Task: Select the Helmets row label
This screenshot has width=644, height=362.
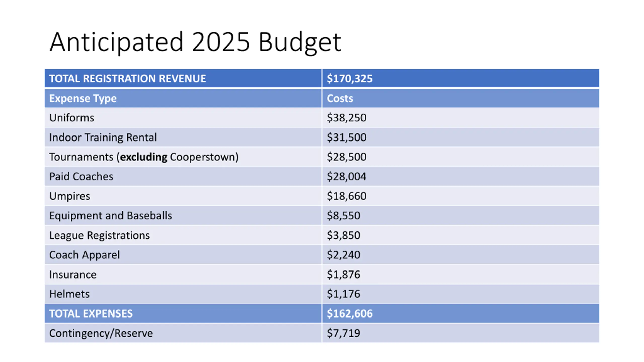Action: coord(69,294)
